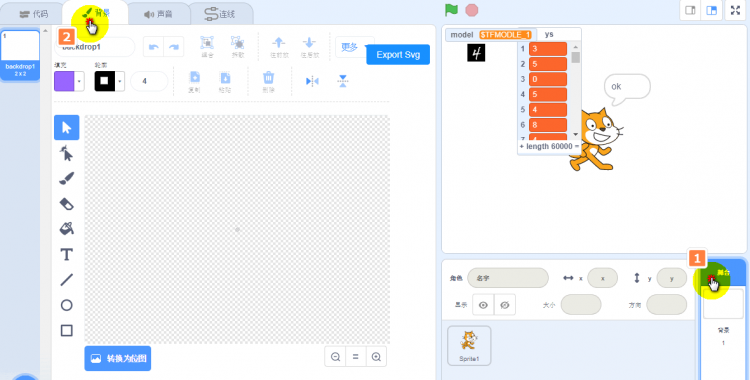Click the move backward icon
The width and height of the screenshot is (750, 380).
point(309,47)
